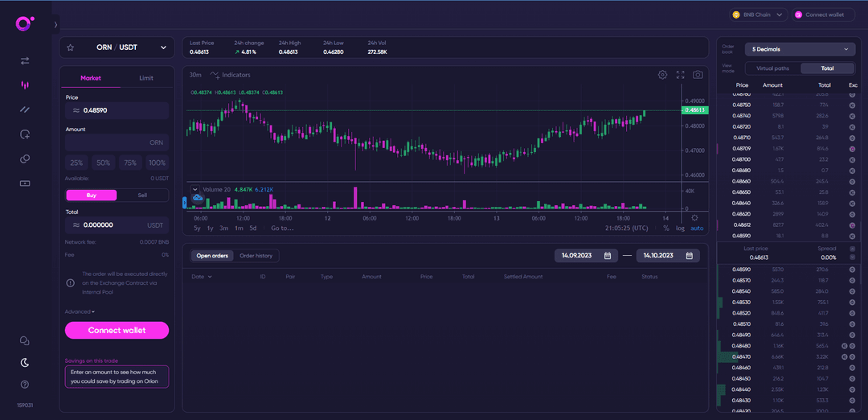Screen dimensions: 868x420
Task: Open the chat bubbles icon in the sidebar
Action: (24, 341)
